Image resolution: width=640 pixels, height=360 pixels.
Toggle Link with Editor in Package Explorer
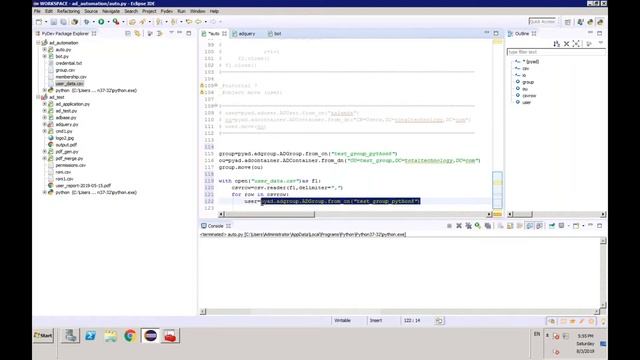click(138, 33)
